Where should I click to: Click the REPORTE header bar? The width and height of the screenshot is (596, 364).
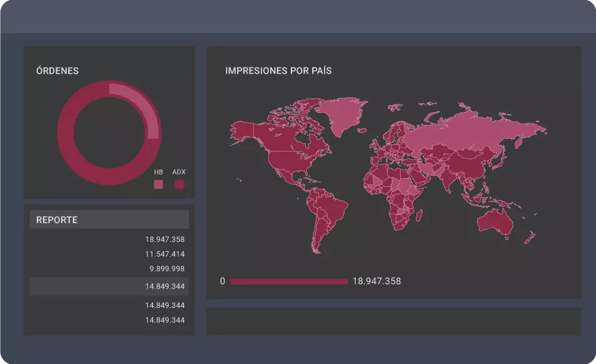coord(109,219)
